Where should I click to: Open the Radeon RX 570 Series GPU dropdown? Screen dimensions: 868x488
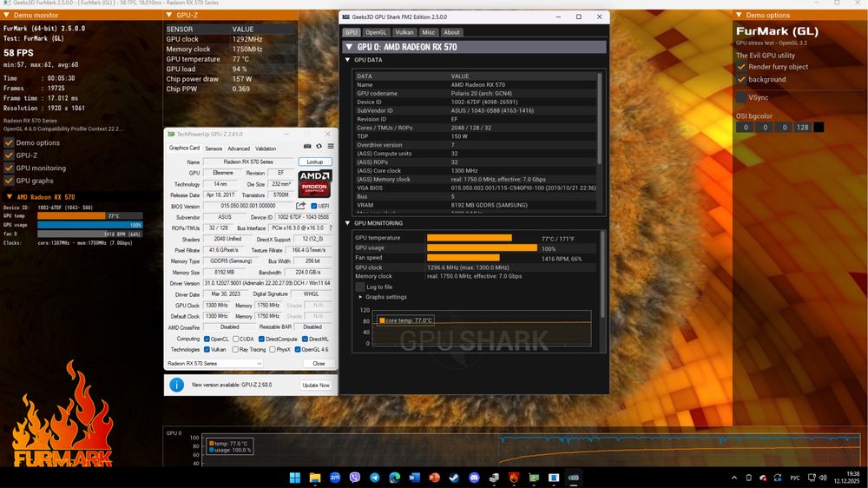click(x=214, y=363)
